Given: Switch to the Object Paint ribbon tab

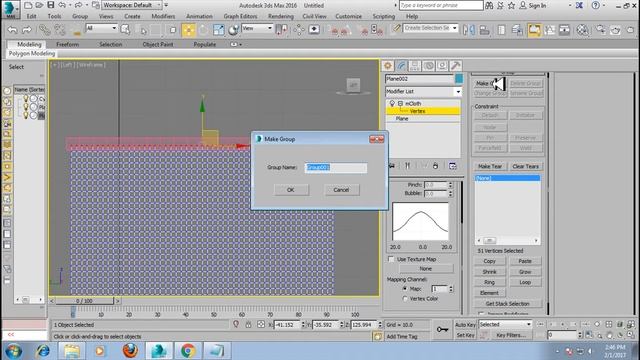Looking at the screenshot, I should (158, 44).
